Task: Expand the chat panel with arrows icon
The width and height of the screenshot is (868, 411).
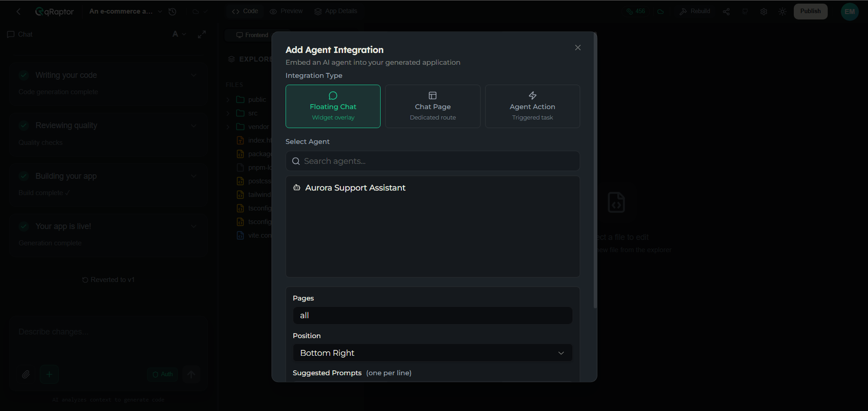Action: point(202,34)
